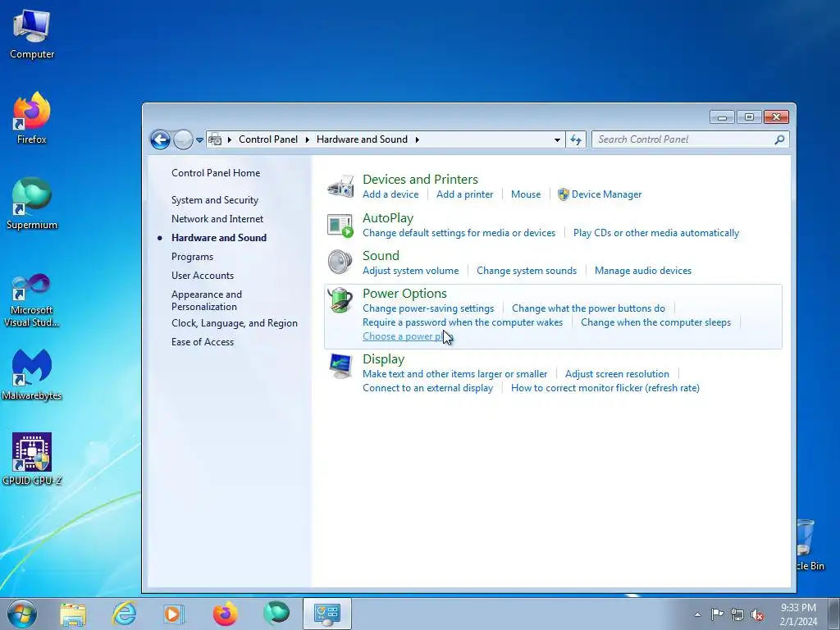This screenshot has width=840, height=630.
Task: Click Change what the power buttons do
Action: coord(589,308)
